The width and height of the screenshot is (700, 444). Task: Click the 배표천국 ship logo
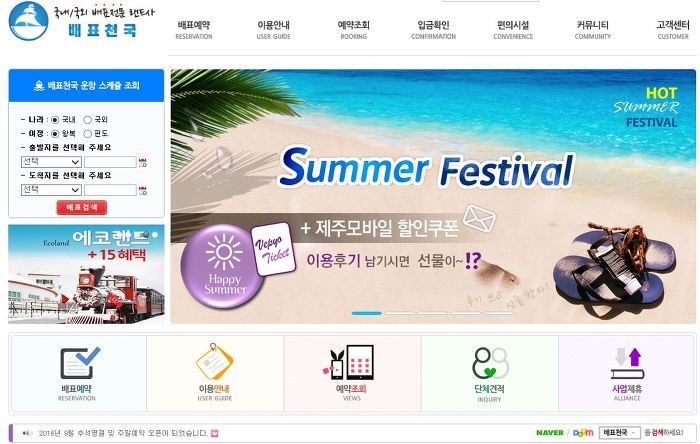[x=29, y=21]
